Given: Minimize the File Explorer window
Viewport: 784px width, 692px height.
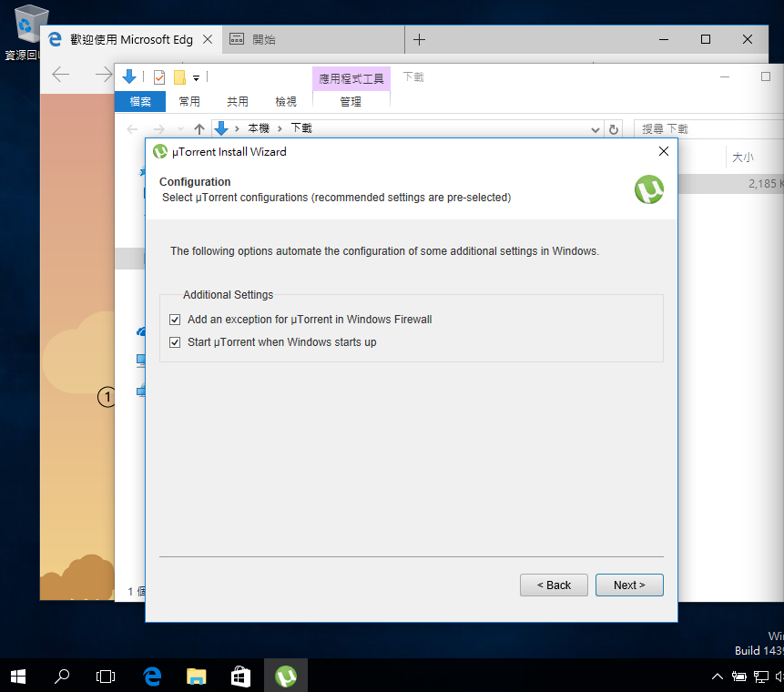Looking at the screenshot, I should pyautogui.click(x=725, y=76).
